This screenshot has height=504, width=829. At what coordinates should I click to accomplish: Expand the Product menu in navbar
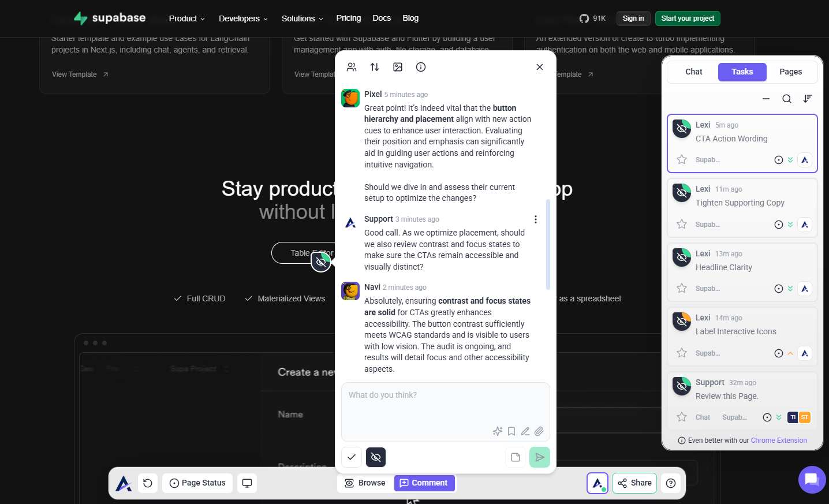point(186,18)
